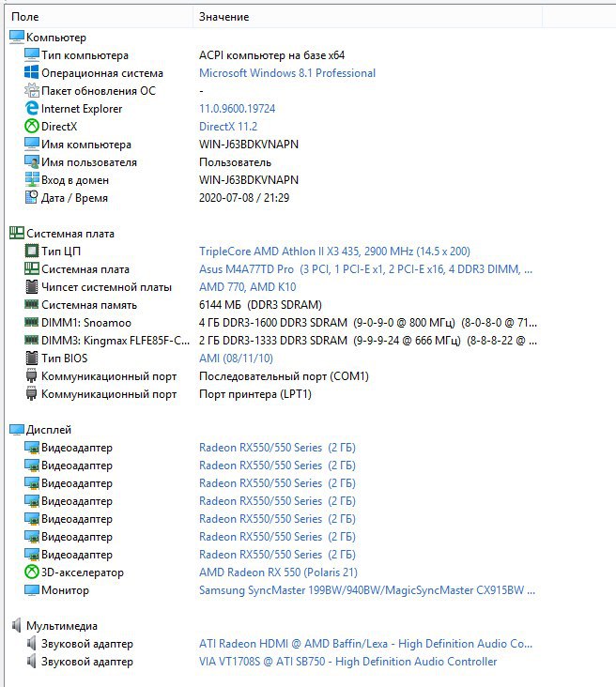This screenshot has height=687, width=616.
Task: Open the Microsoft Windows 8.1 Professional link
Action: pos(287,72)
